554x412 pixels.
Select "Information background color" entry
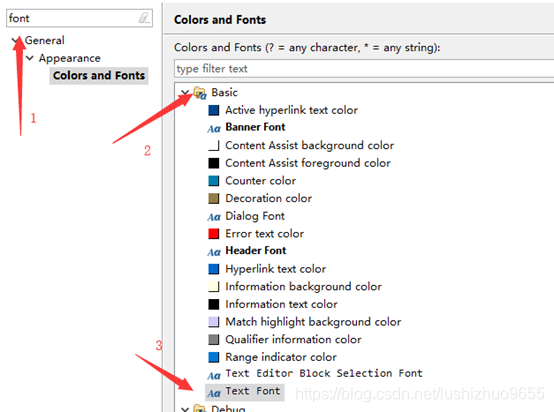(x=303, y=287)
